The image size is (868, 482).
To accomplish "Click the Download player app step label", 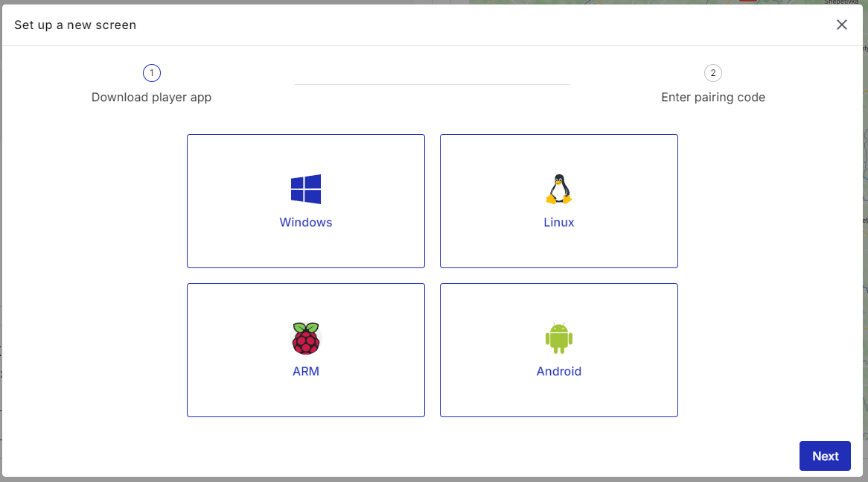I will pos(151,98).
